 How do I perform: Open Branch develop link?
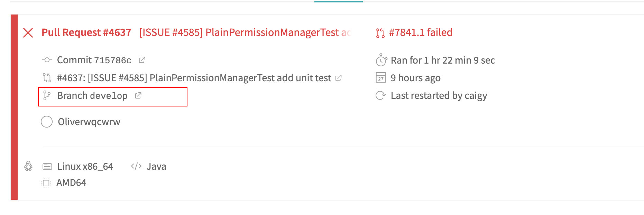pyautogui.click(x=92, y=96)
